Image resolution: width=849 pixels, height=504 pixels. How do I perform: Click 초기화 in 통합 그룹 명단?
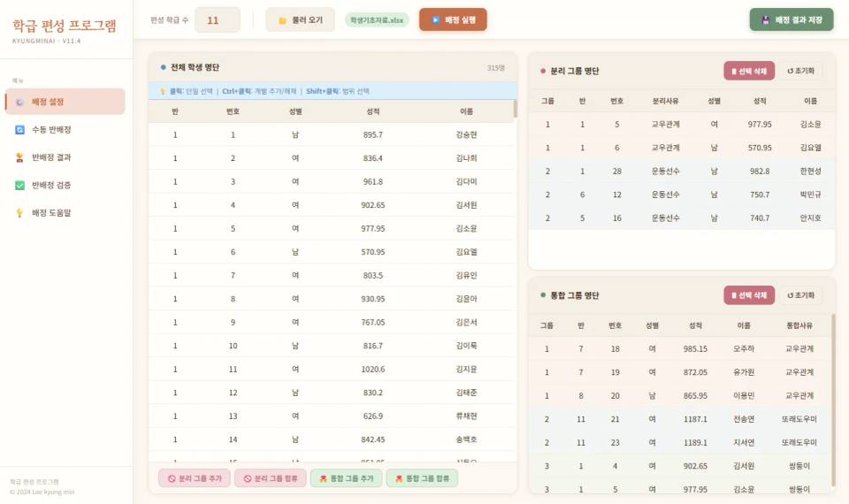[x=801, y=295]
